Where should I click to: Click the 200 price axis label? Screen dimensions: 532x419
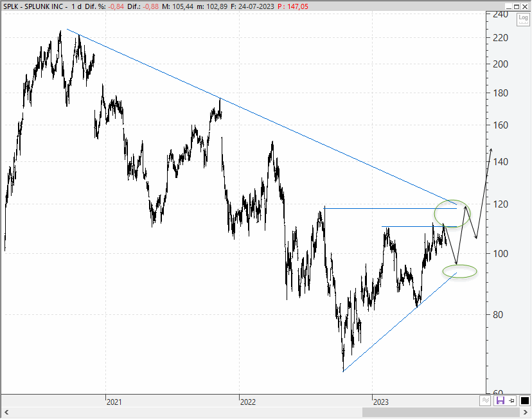coord(501,64)
